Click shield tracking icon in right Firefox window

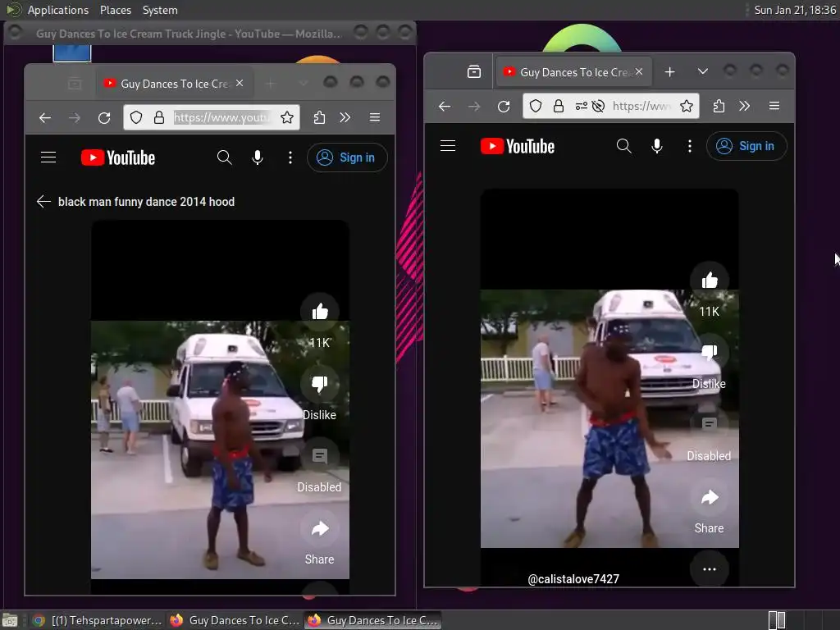pyautogui.click(x=536, y=106)
